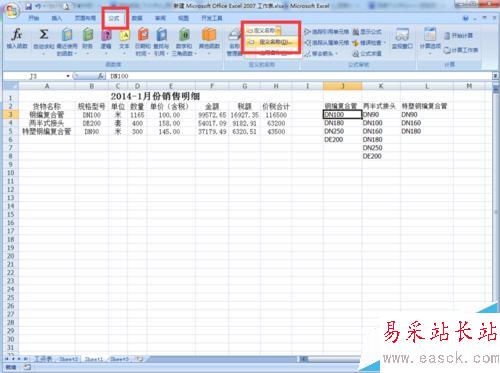Open the Watch Window
The image size is (500, 373).
coord(402,39)
